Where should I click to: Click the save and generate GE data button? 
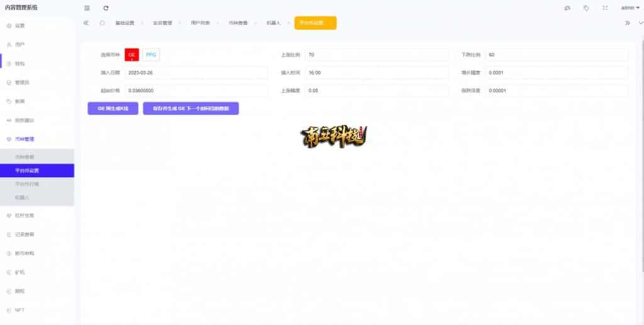pos(191,108)
